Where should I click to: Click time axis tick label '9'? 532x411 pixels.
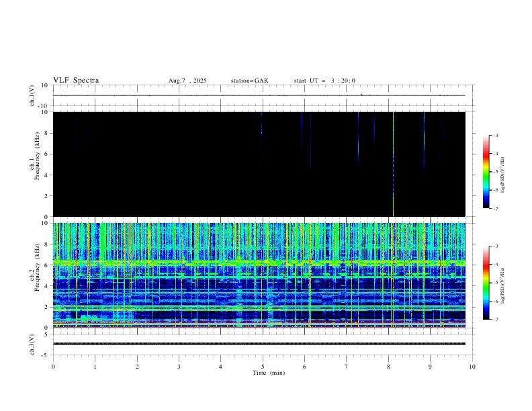430,367
